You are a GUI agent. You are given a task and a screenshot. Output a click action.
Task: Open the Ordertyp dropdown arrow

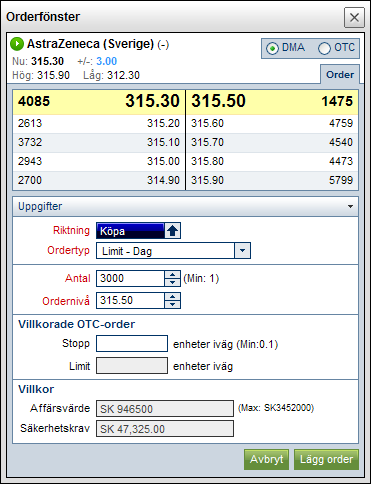pos(242,251)
